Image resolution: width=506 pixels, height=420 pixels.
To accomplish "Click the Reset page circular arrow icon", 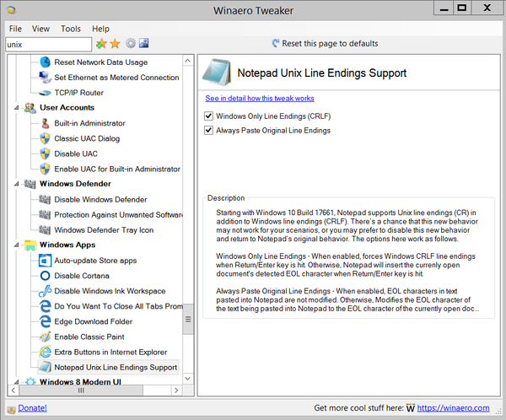I will coord(276,43).
